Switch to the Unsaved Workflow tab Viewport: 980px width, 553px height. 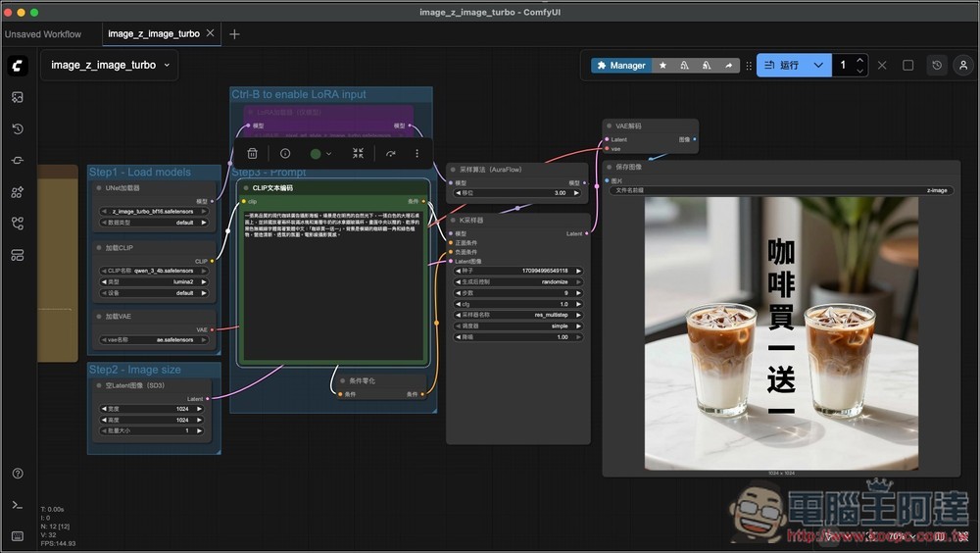click(x=43, y=34)
